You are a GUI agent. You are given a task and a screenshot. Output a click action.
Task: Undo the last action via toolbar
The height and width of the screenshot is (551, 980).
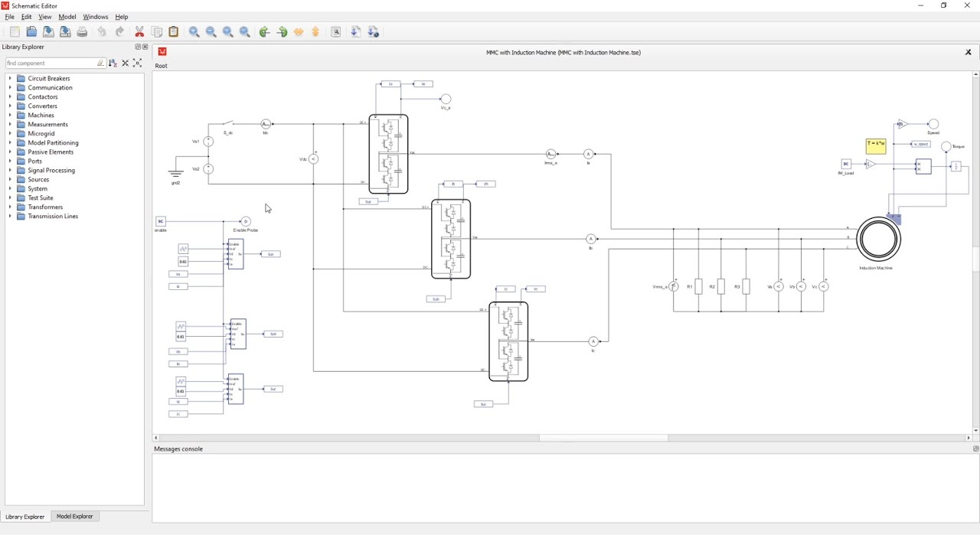pyautogui.click(x=102, y=32)
